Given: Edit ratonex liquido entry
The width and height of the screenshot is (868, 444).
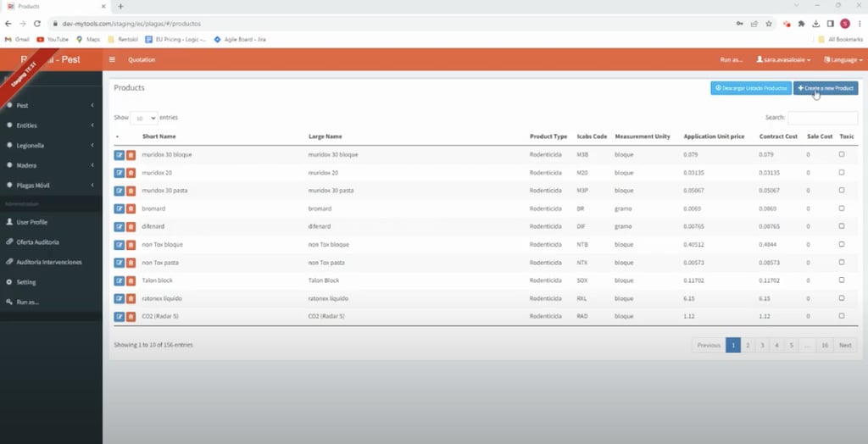Looking at the screenshot, I should (119, 299).
